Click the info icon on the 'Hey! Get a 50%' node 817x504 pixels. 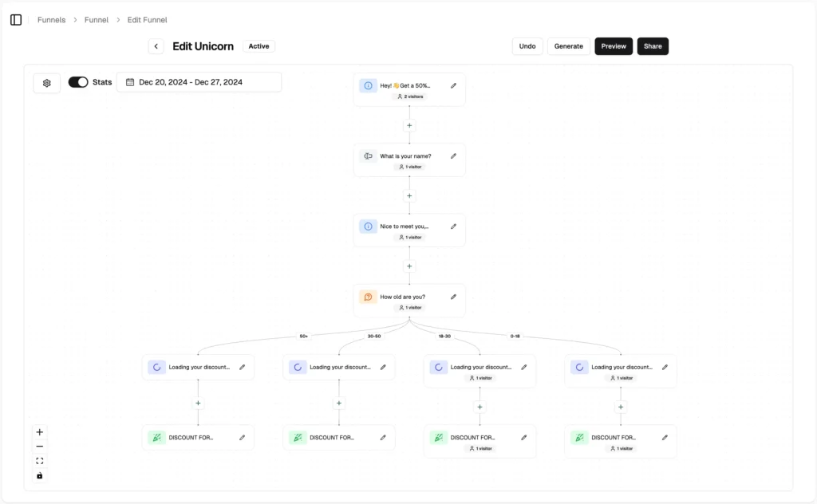[368, 86]
